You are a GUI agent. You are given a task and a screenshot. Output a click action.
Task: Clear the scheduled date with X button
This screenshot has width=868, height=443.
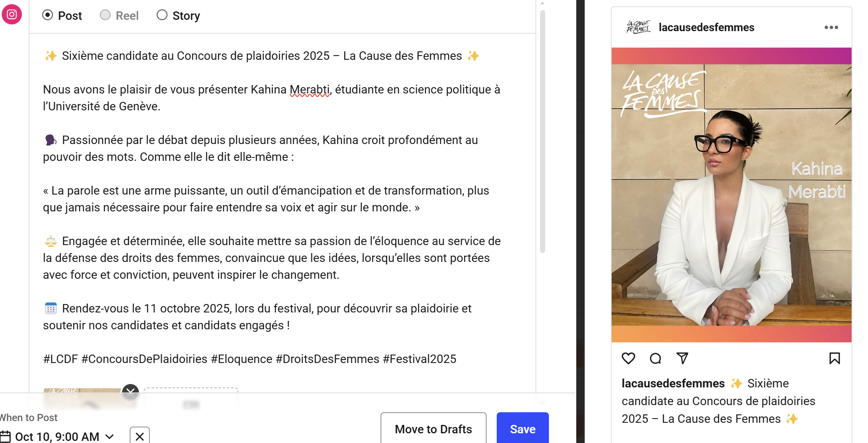click(140, 436)
